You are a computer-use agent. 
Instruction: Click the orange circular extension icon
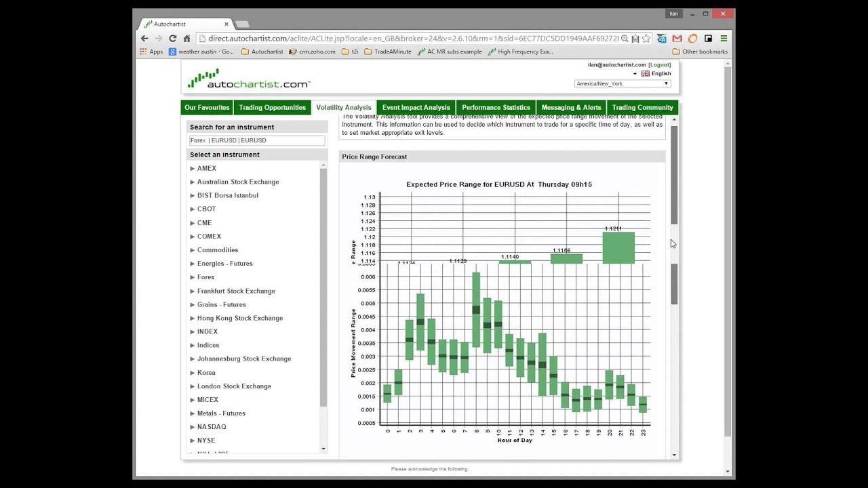[692, 39]
